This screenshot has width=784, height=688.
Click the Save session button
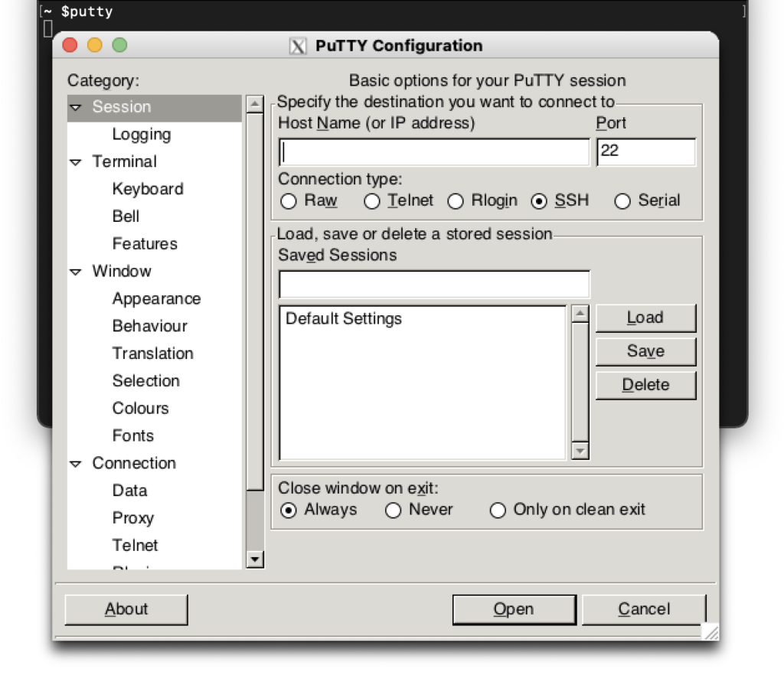(645, 351)
